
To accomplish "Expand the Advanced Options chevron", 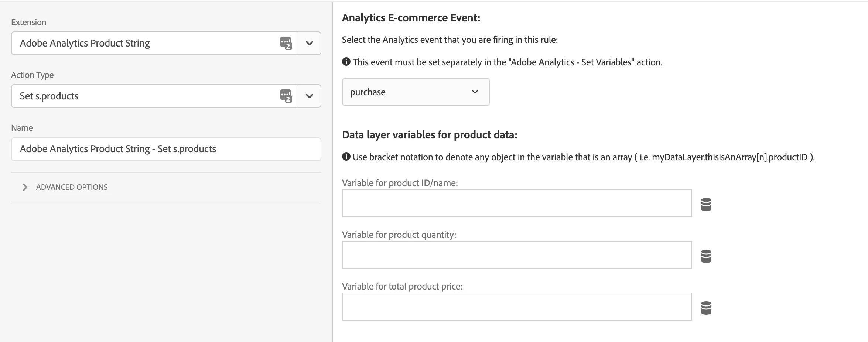I will coord(25,187).
